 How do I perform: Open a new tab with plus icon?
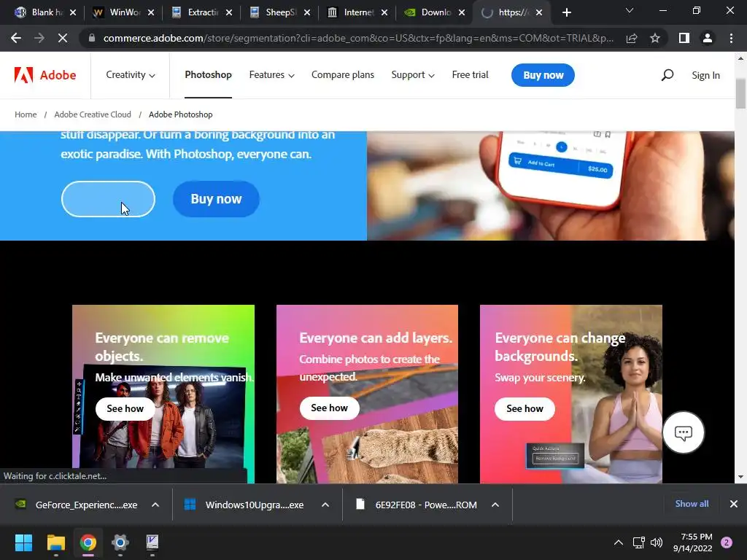(566, 12)
